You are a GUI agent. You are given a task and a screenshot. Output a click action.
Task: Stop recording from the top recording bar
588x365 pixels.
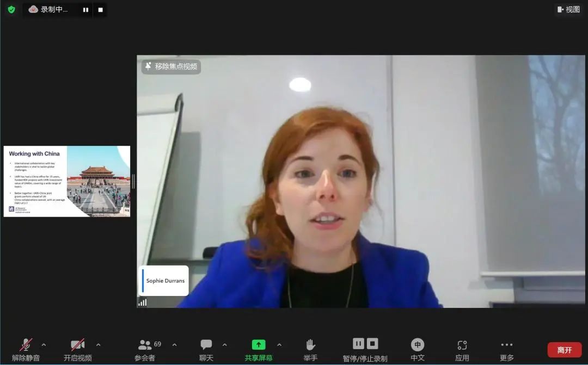tap(100, 10)
